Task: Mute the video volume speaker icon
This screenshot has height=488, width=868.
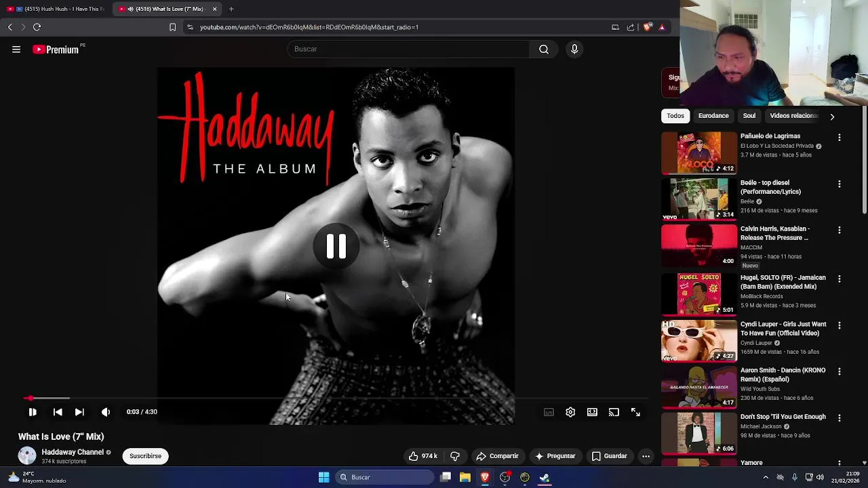Action: click(x=106, y=412)
